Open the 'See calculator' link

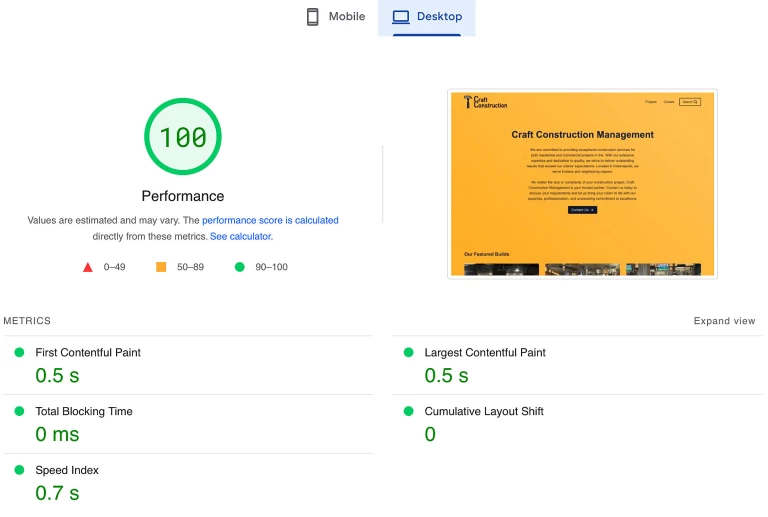(x=241, y=237)
